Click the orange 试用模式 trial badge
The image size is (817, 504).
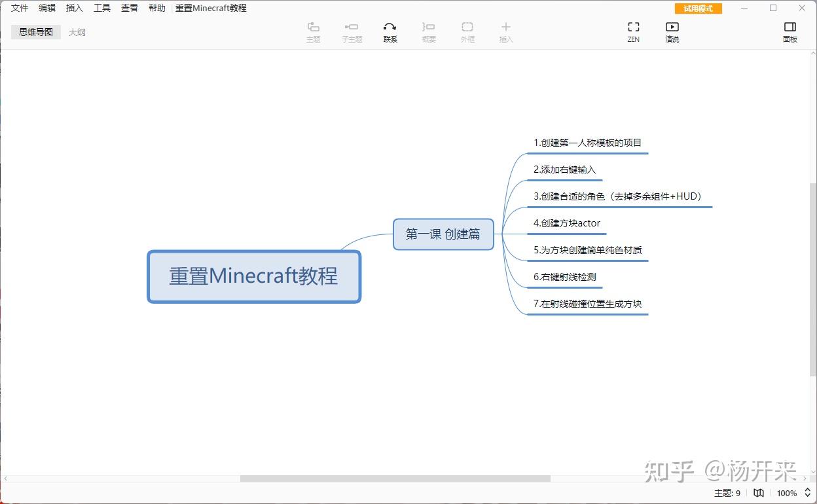(x=698, y=9)
